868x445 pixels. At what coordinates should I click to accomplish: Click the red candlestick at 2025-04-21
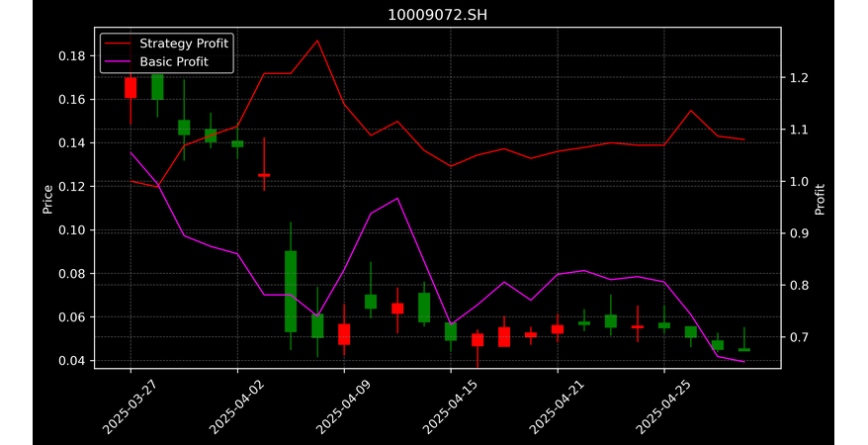point(558,328)
